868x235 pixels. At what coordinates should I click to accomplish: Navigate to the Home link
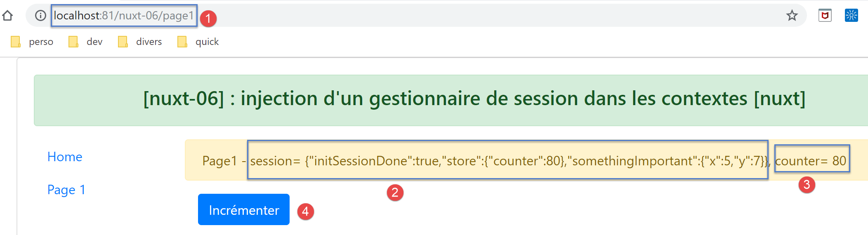point(65,157)
